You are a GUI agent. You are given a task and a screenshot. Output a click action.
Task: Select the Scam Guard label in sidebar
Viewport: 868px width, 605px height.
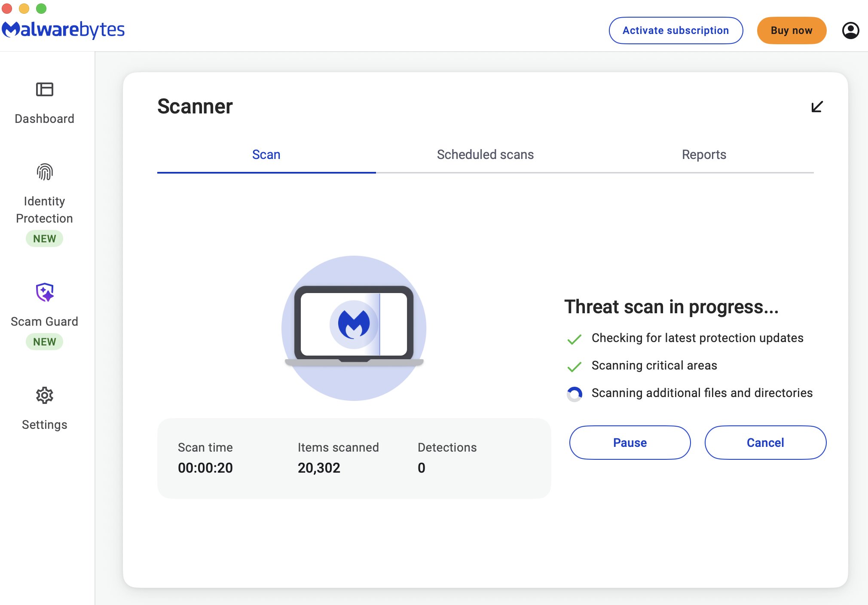(45, 321)
